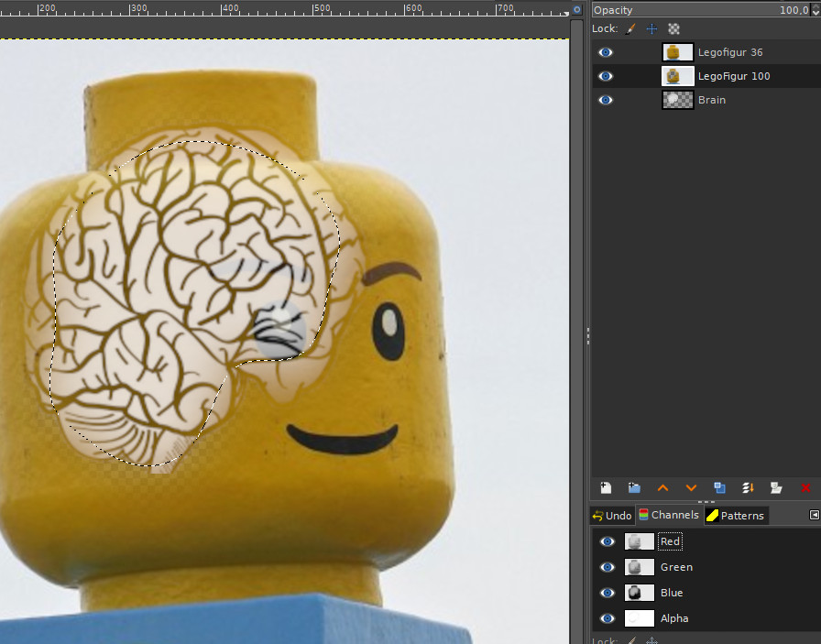Image resolution: width=821 pixels, height=644 pixels.
Task: Click the Legofigur 36 layer thumbnail
Action: [678, 52]
